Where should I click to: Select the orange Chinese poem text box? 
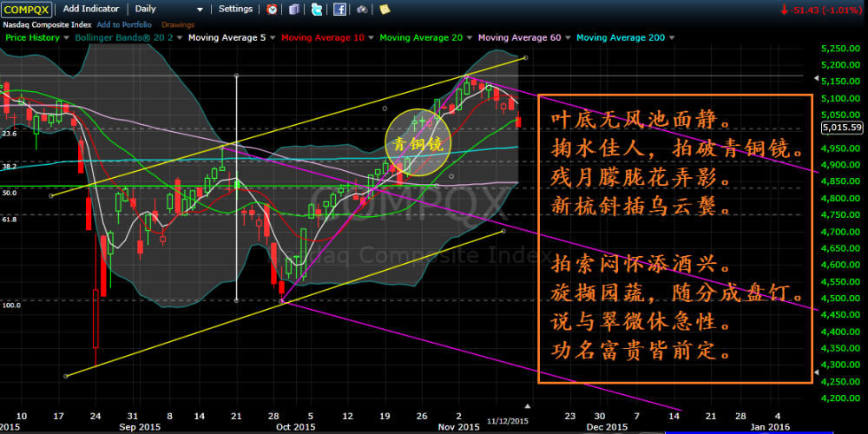click(x=675, y=239)
